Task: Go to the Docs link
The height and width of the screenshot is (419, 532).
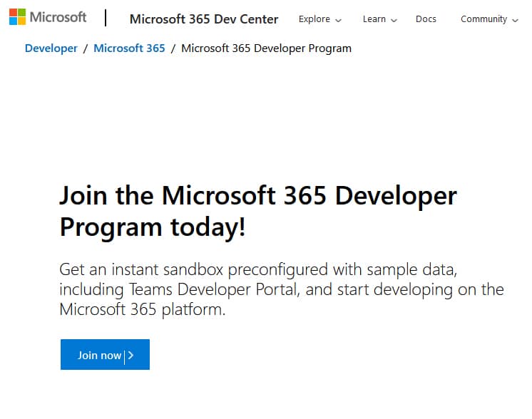Action: pyautogui.click(x=426, y=19)
